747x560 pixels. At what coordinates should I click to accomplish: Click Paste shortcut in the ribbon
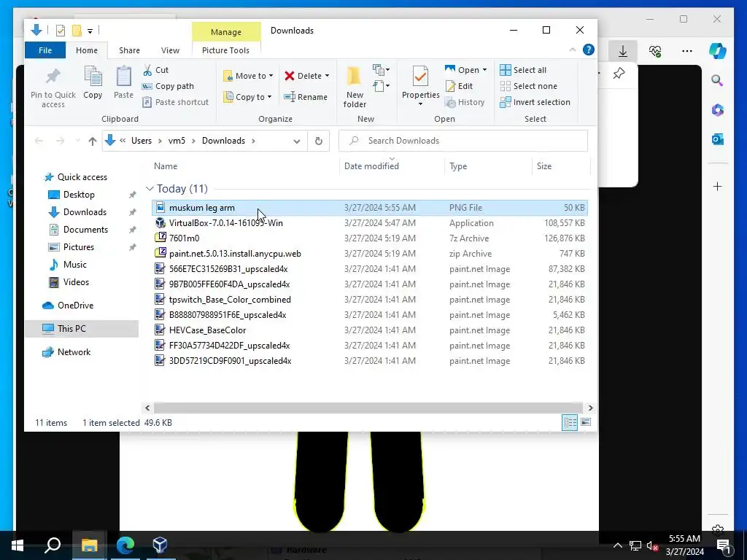(x=175, y=102)
